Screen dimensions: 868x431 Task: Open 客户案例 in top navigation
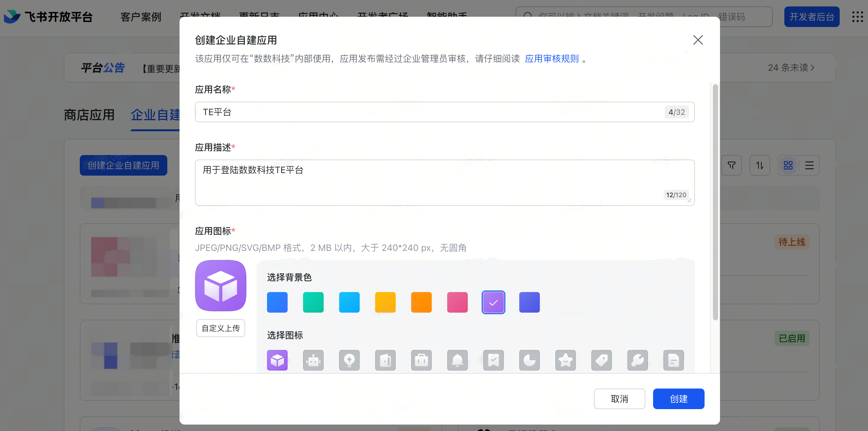141,16
